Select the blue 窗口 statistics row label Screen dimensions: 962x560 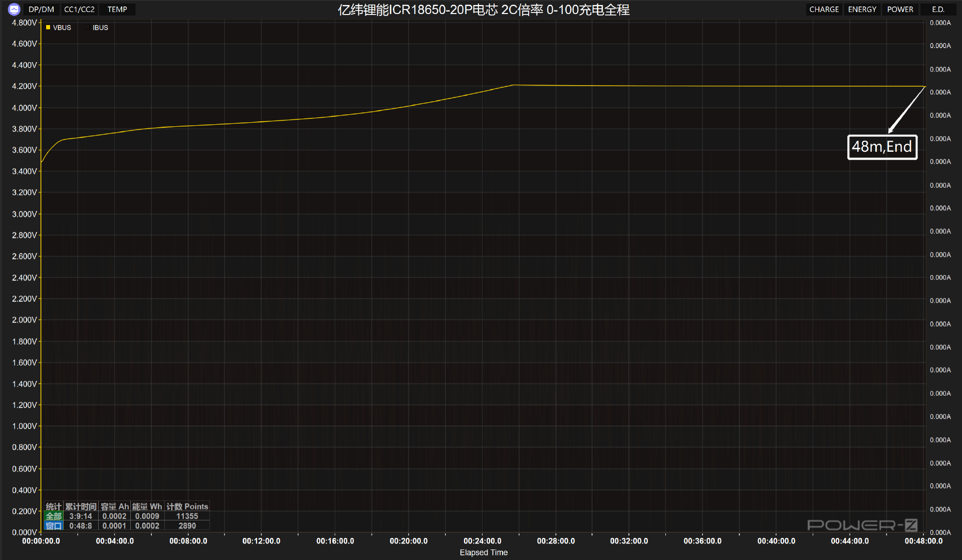pos(54,525)
